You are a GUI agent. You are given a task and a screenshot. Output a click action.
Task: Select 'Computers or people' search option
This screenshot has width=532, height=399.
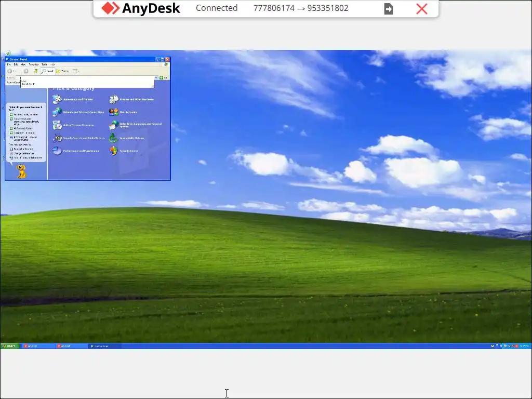22,133
